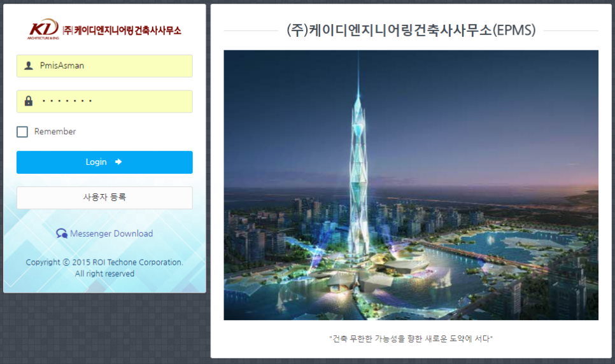Open the 사용자 등록 registration button

pos(104,198)
